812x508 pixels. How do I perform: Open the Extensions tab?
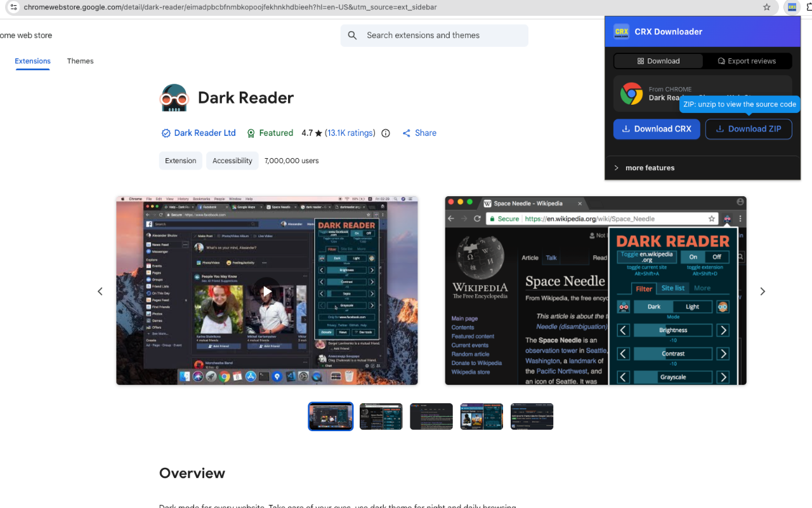[x=32, y=61]
